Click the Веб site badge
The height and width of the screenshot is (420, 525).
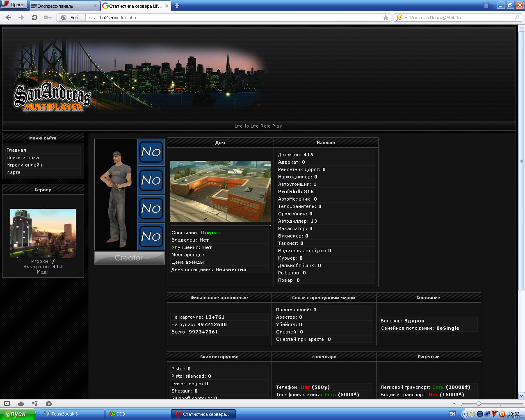pos(70,18)
